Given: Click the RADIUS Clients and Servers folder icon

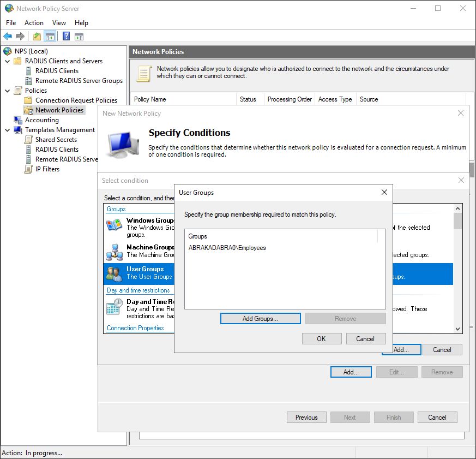Looking at the screenshot, I should 17,61.
